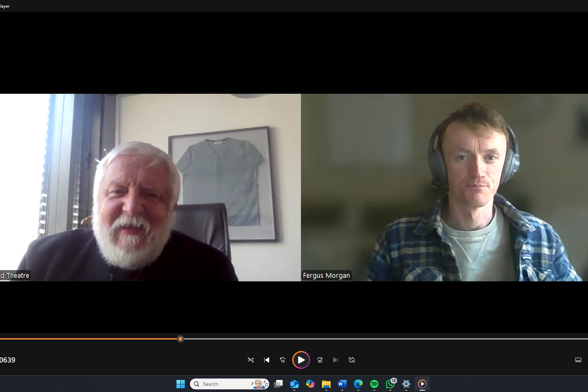Click the taskbar Search box

(229, 384)
